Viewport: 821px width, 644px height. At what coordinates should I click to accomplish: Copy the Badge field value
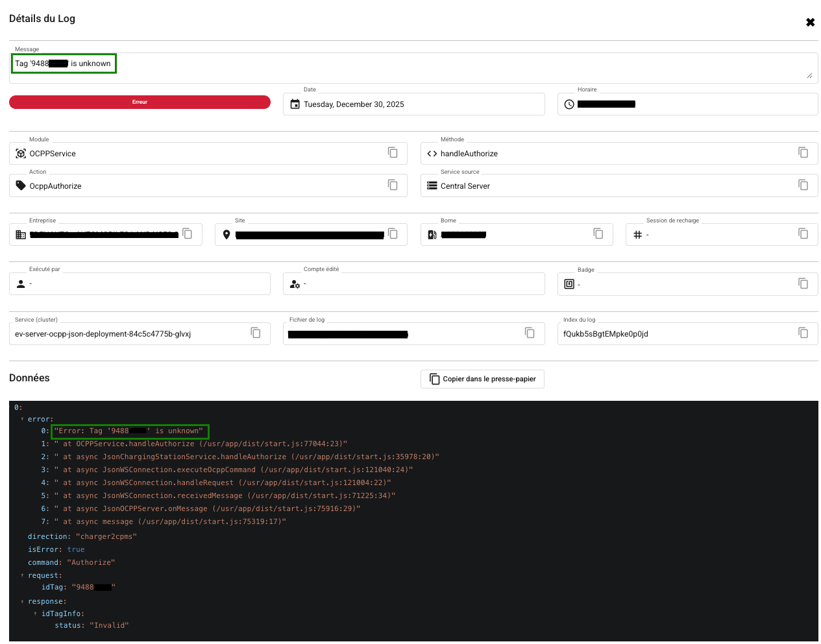tap(803, 283)
